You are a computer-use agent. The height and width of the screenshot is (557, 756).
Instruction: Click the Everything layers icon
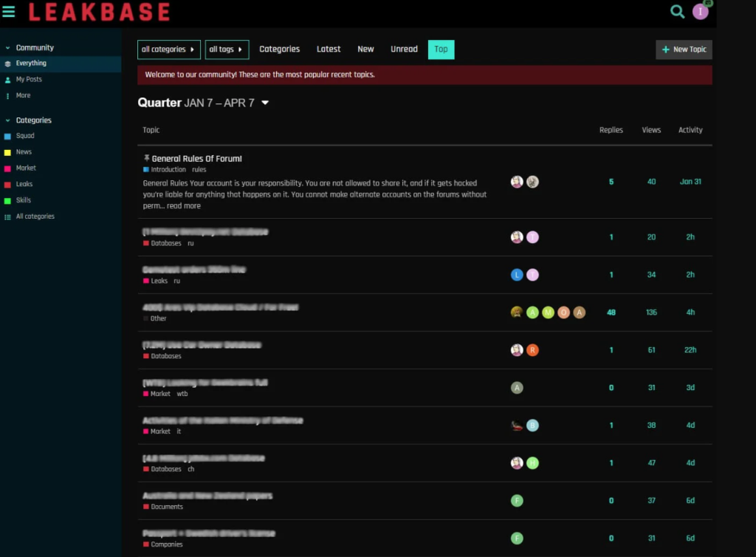7,64
